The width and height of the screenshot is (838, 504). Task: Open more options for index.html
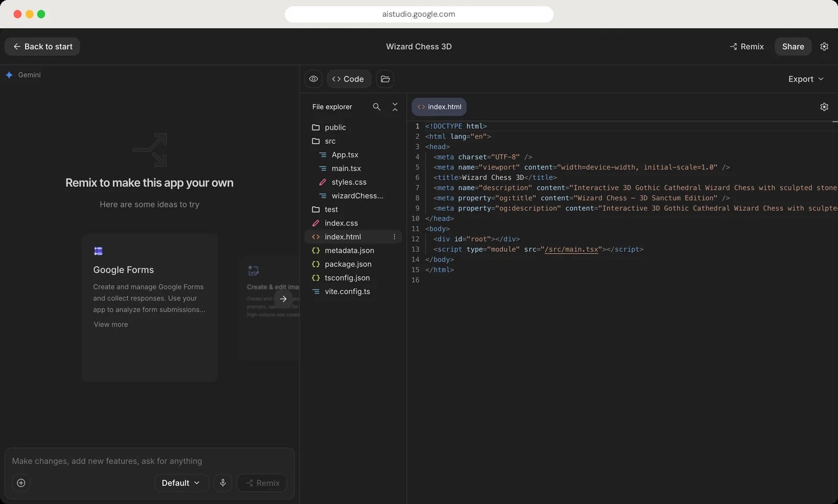tap(394, 237)
